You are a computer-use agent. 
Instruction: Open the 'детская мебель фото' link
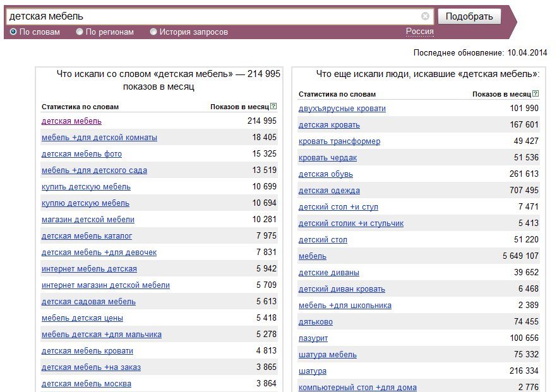(x=81, y=154)
